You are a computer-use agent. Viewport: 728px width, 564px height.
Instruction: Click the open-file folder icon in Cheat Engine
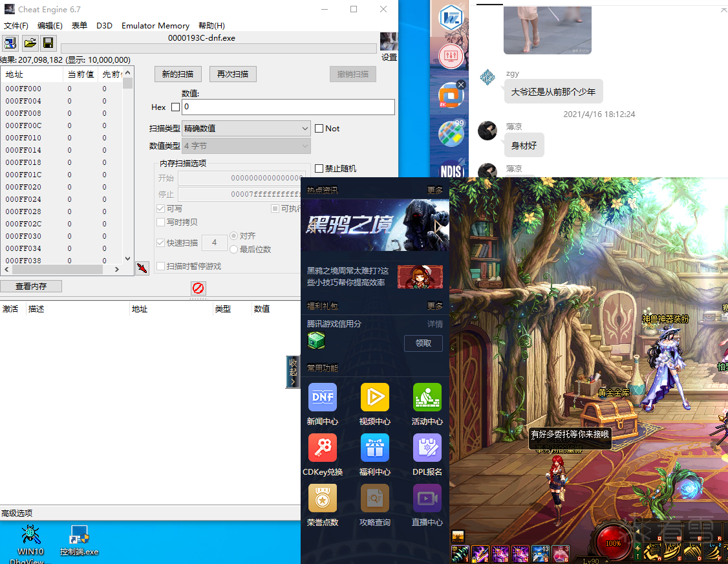(30, 43)
